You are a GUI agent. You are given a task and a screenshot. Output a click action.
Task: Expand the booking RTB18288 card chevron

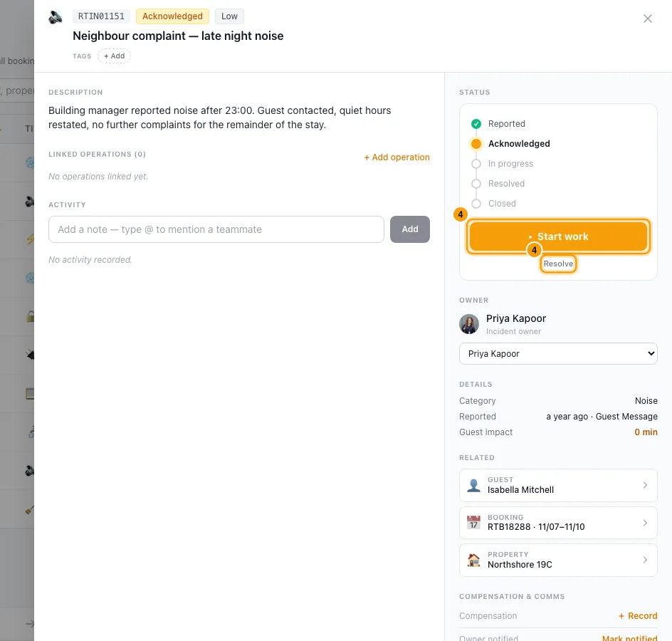pos(645,523)
